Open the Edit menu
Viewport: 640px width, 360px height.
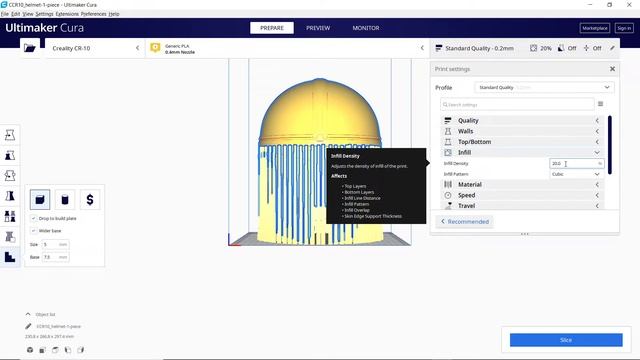(15, 14)
